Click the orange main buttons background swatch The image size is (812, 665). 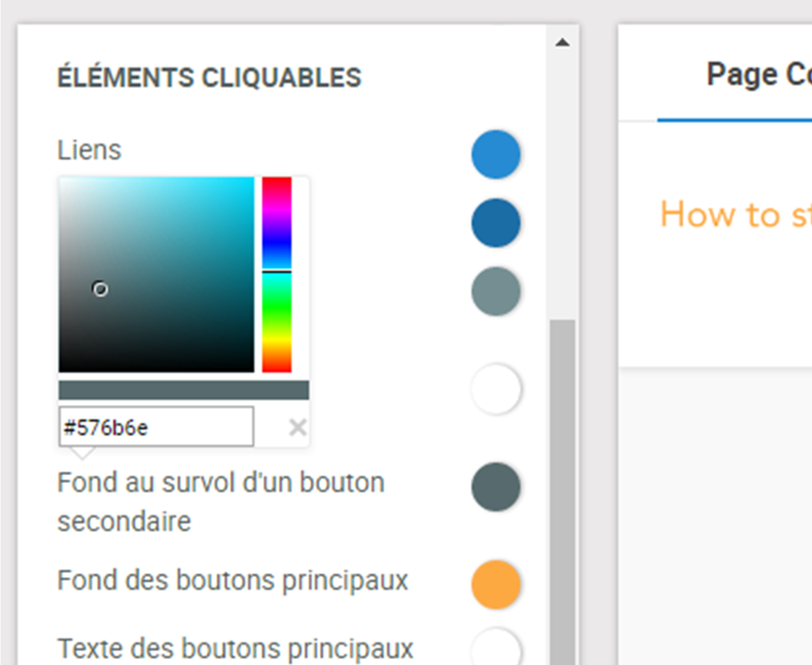[x=495, y=585]
